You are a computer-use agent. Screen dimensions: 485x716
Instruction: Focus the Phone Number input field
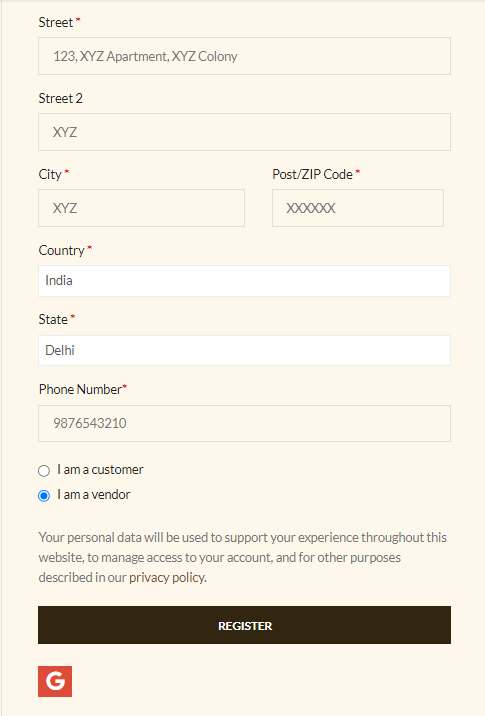[244, 423]
